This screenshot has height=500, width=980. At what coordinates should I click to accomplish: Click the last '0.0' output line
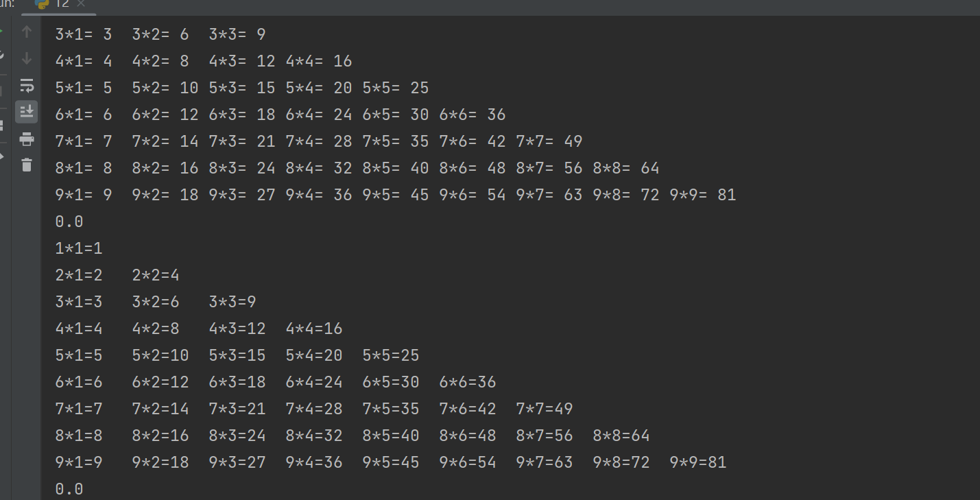point(69,489)
